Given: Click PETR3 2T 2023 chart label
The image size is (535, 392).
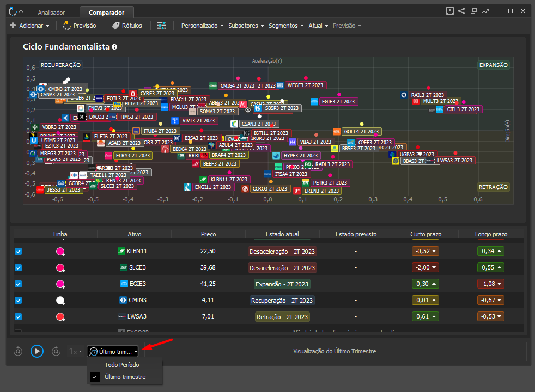Looking at the screenshot, I should point(330,183).
